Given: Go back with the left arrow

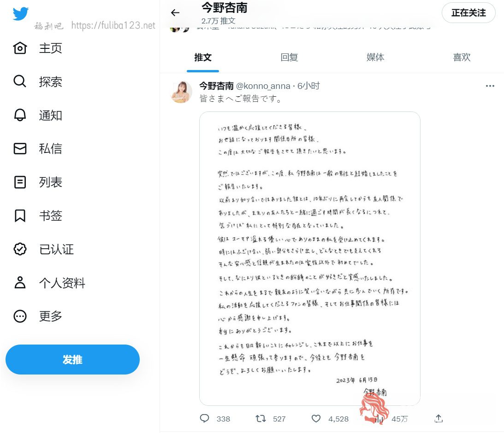Looking at the screenshot, I should pos(175,13).
